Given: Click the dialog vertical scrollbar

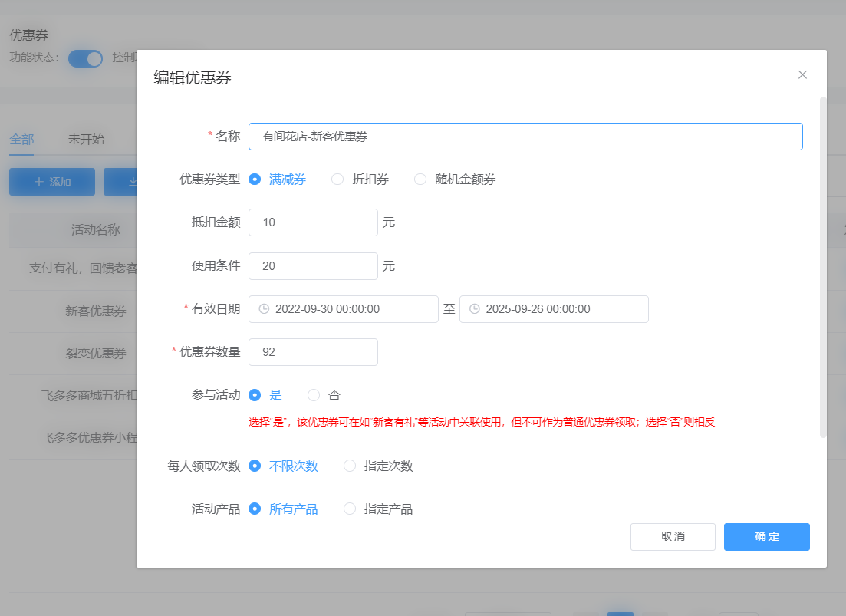Looking at the screenshot, I should [x=823, y=267].
